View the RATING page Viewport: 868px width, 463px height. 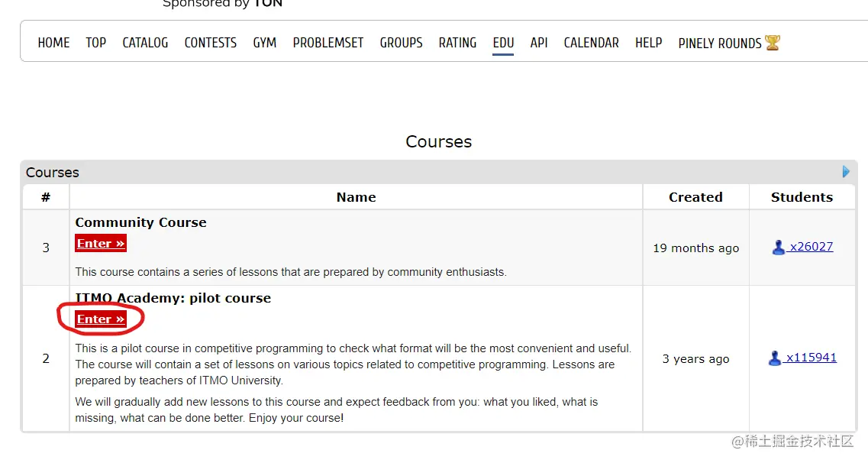457,43
